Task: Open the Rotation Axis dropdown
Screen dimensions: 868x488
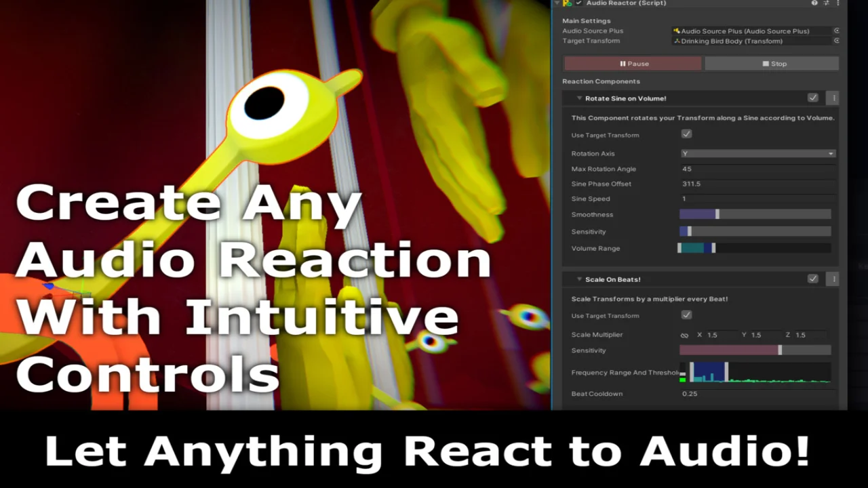Action: pyautogui.click(x=757, y=154)
